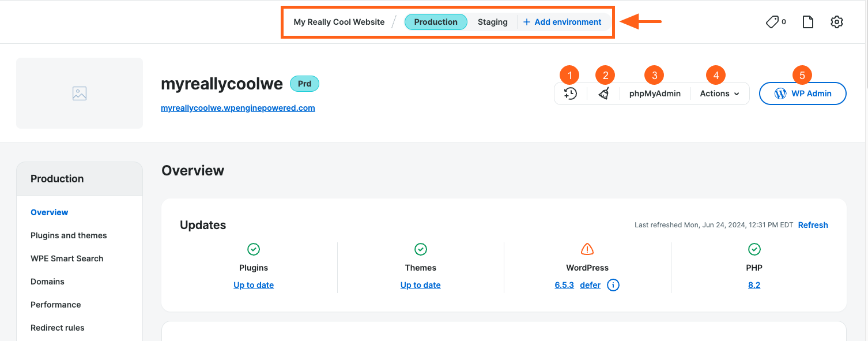Select the Production environment toggle

click(x=436, y=21)
